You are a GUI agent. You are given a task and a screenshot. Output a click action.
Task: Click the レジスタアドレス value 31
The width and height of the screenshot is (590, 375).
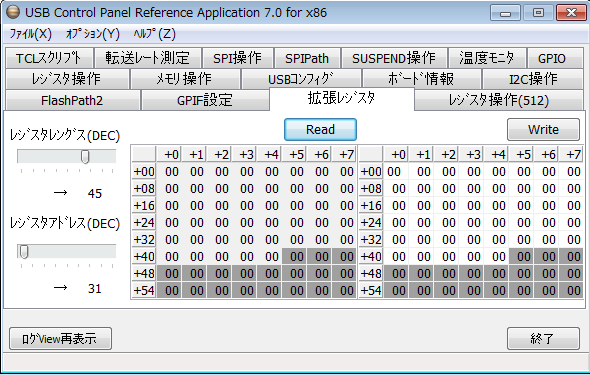[95, 288]
